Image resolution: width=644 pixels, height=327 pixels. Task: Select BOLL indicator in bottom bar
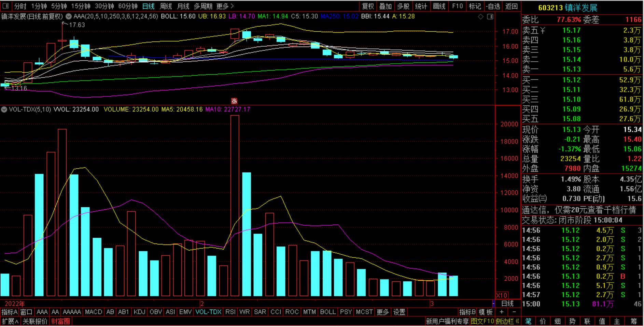click(328, 312)
